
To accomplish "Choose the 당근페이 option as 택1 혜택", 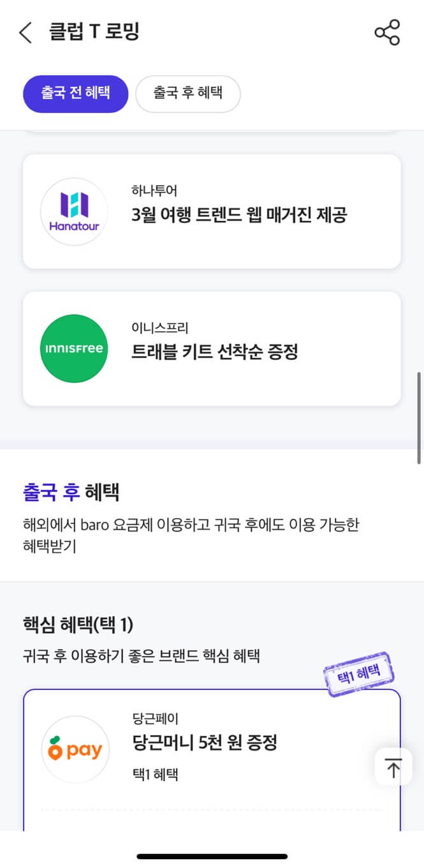I will 212,749.
